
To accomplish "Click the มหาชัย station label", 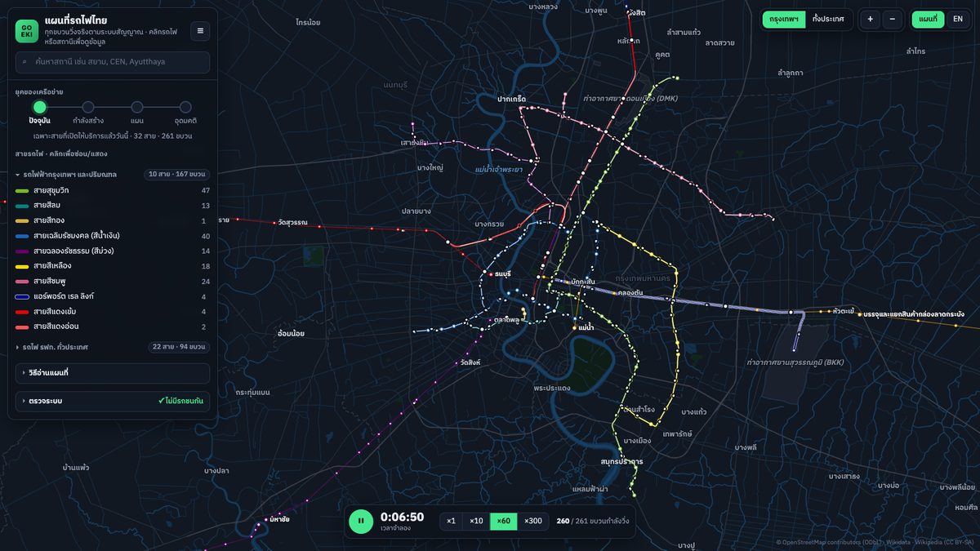I will point(279,519).
